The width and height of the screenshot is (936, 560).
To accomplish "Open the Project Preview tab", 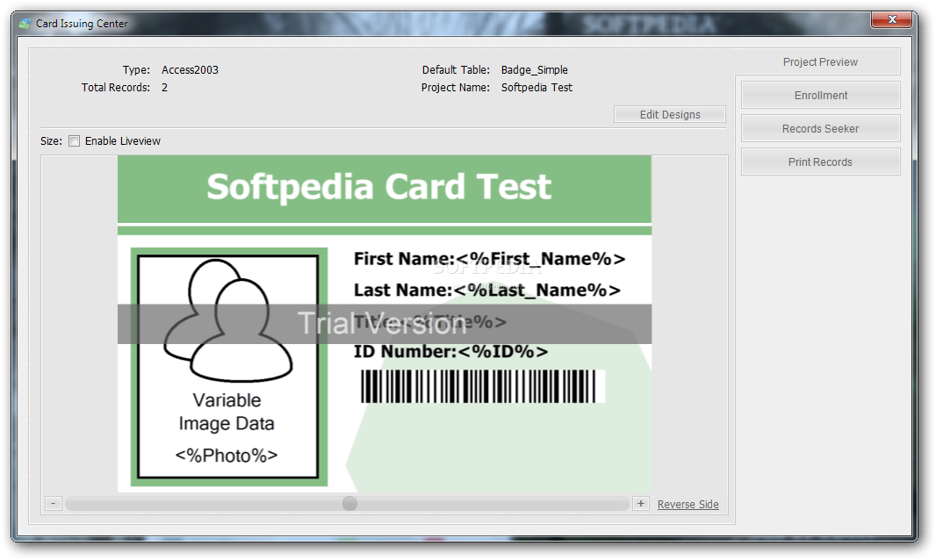I will 819,62.
